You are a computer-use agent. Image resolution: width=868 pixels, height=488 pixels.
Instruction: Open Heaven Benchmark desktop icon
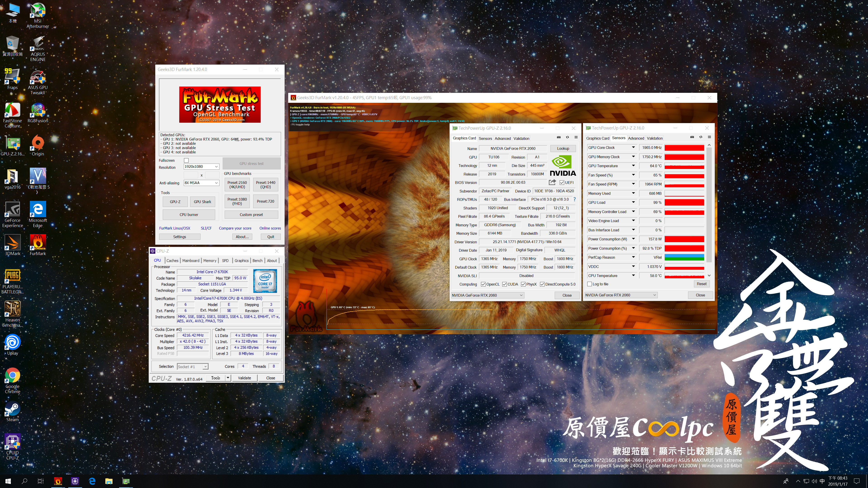(12, 314)
